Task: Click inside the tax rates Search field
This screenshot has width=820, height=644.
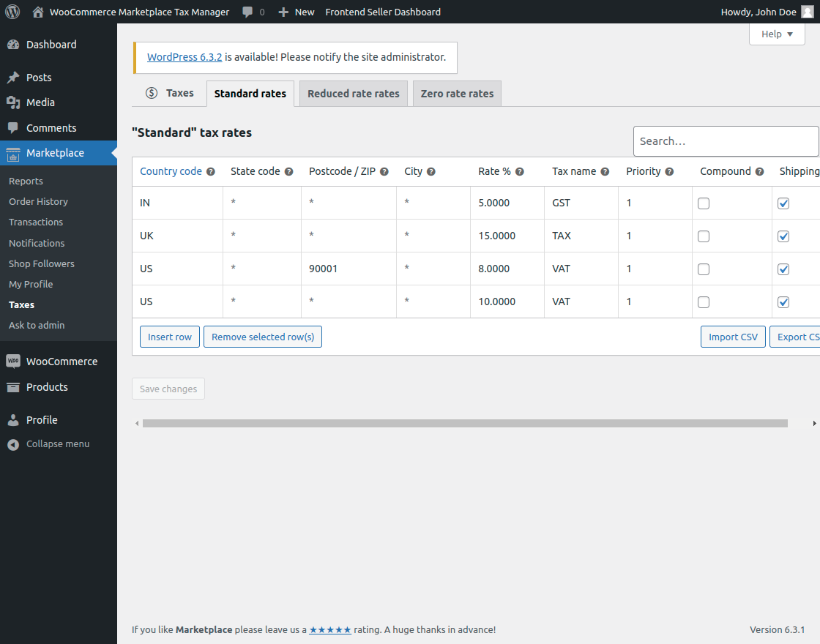Action: point(725,141)
